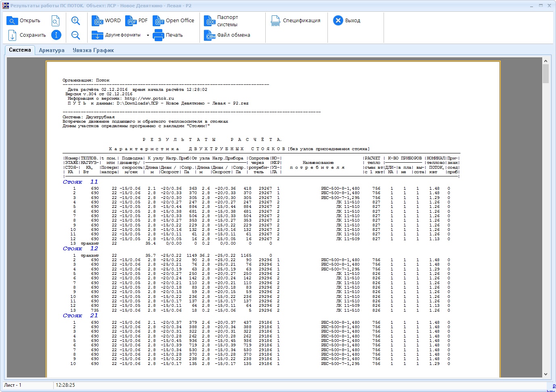Zoom out with the minus magnifier
The height and width of the screenshot is (392, 556).
[x=76, y=35]
